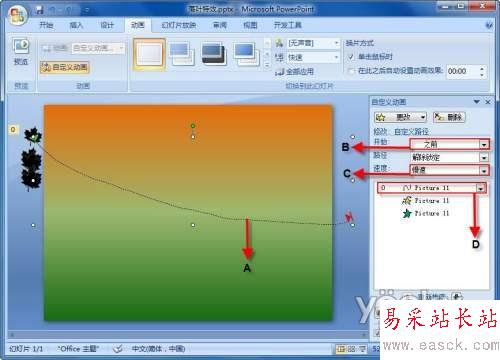
Task: Increase auto-advance time with up spinner
Action: coord(482,68)
